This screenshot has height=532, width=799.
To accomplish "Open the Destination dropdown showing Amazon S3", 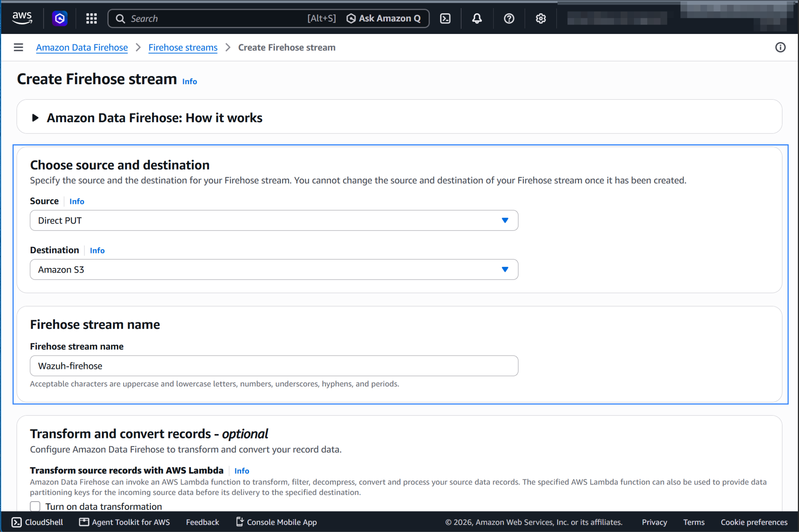I will tap(274, 270).
